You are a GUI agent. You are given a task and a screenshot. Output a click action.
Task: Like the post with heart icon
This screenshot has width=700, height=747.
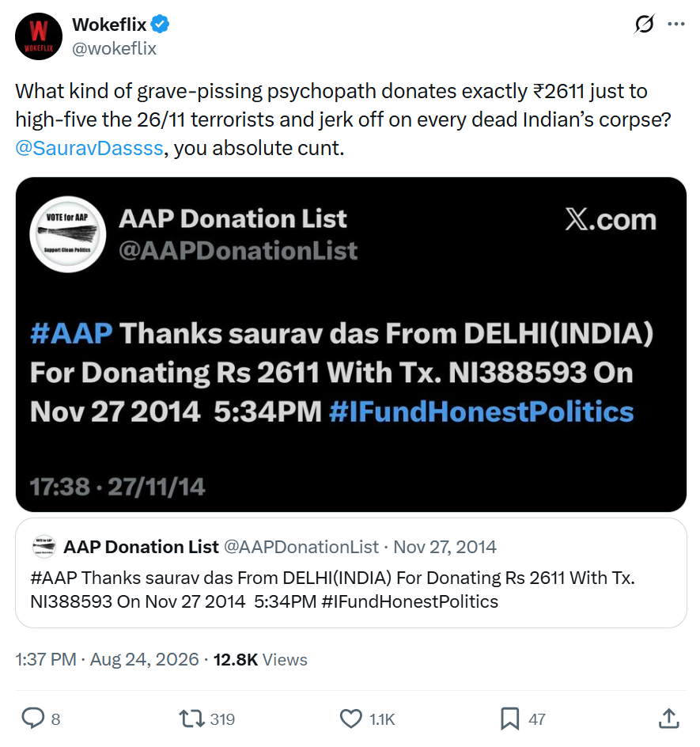tap(351, 719)
